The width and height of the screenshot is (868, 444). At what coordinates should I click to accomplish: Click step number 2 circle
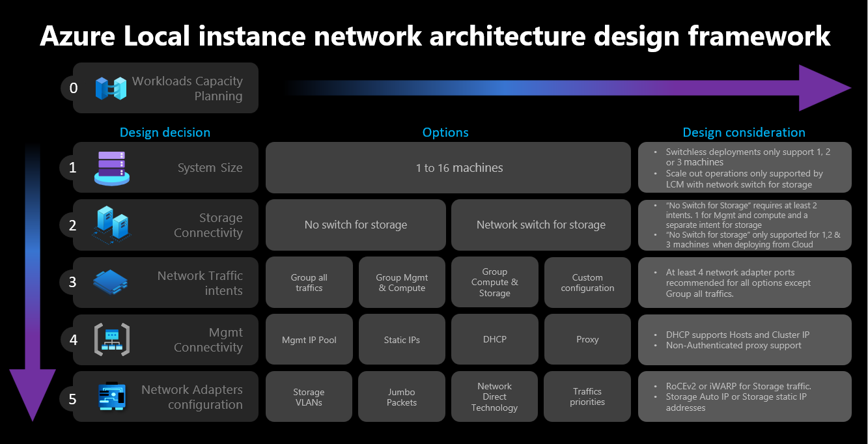click(x=74, y=225)
